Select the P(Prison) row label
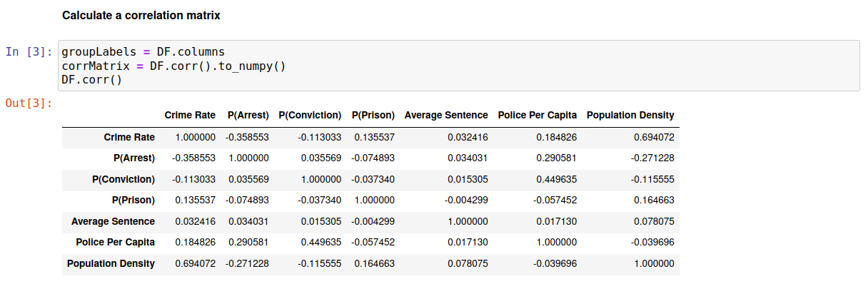 [x=133, y=200]
